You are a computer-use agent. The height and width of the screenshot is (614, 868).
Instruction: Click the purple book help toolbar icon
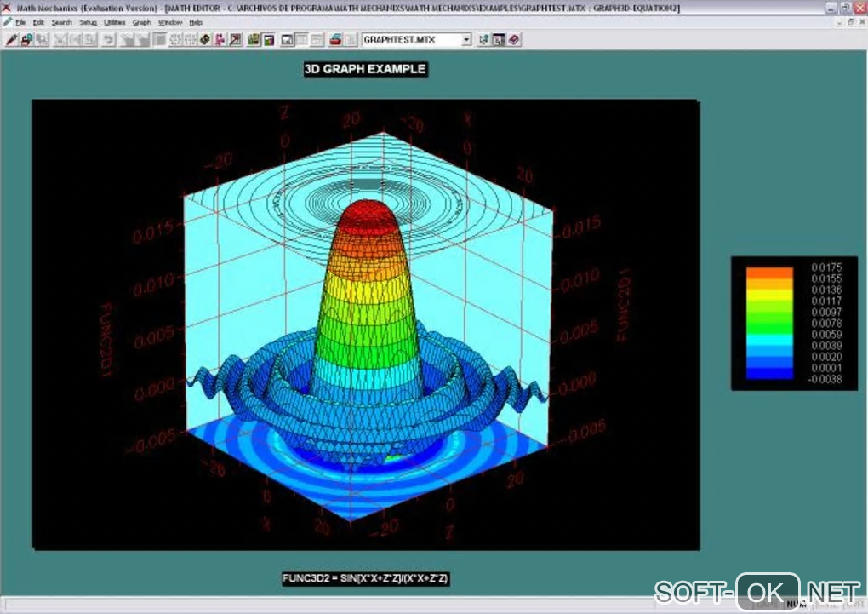point(514,40)
